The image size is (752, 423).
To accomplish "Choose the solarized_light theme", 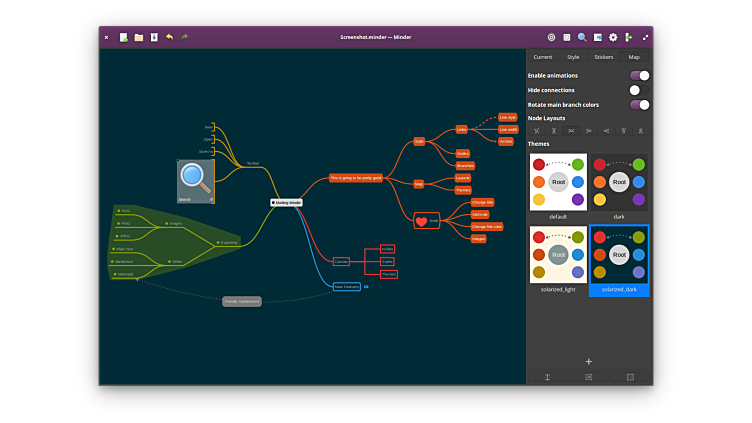I will tap(558, 254).
